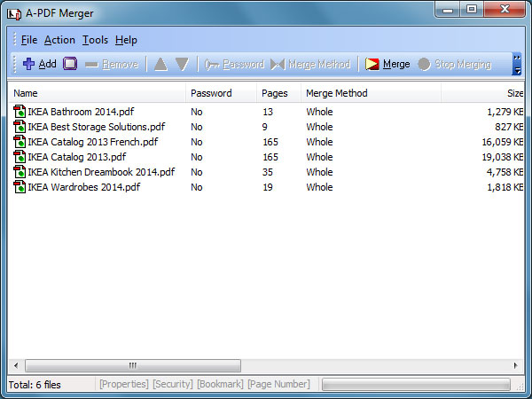Click PDF icon of IKEA Wardrobes 2014.pdf
The width and height of the screenshot is (532, 399).
20,187
